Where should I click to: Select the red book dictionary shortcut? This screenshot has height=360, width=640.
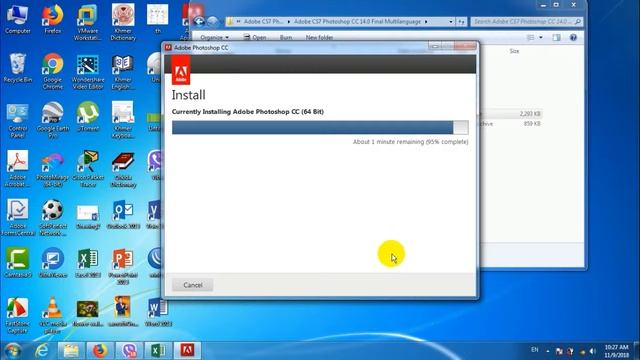123,169
